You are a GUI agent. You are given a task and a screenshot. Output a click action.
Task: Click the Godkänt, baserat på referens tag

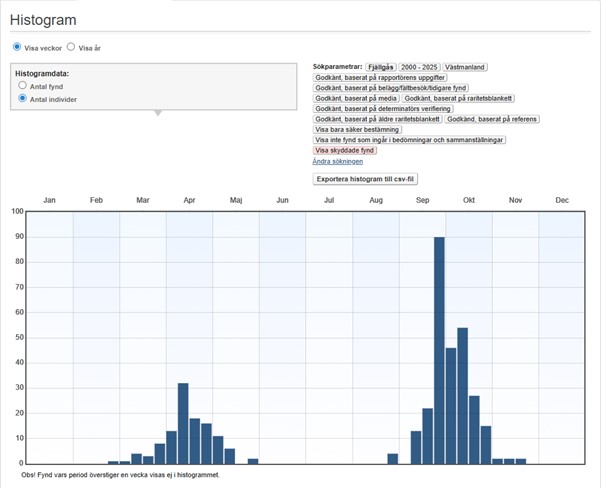click(492, 119)
